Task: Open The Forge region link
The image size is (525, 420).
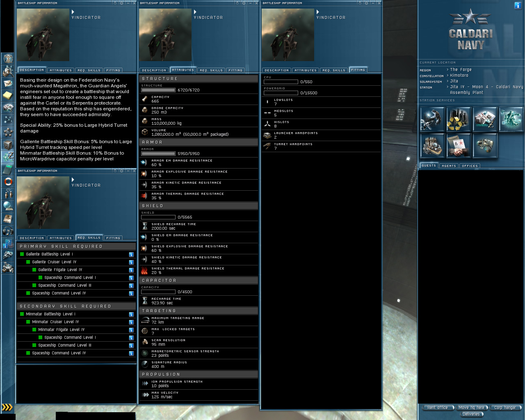Action: [461, 70]
